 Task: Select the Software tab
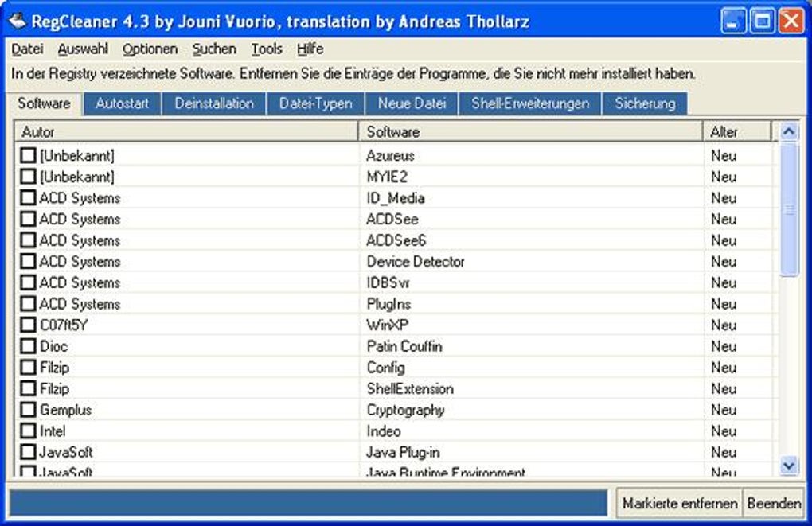pyautogui.click(x=44, y=103)
